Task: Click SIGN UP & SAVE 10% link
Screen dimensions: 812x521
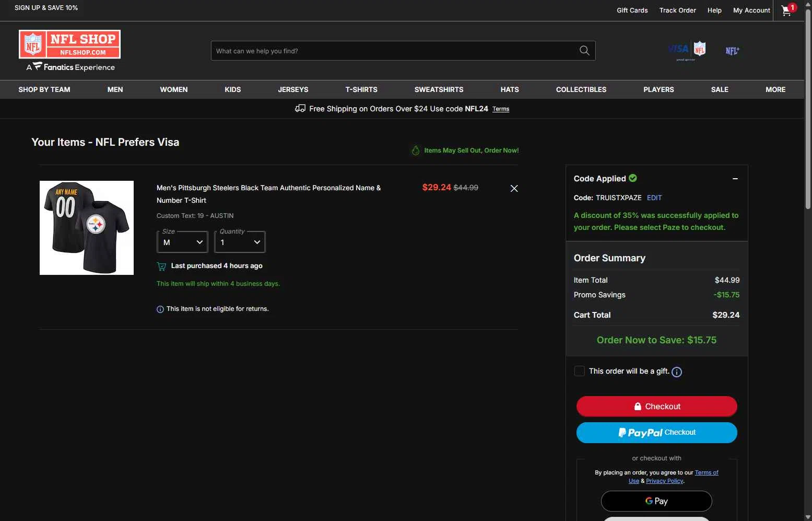Action: (x=46, y=8)
